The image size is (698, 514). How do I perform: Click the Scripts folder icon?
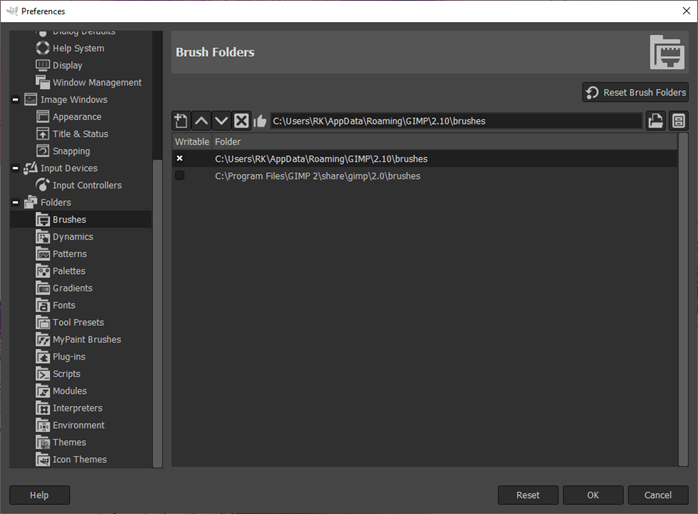[43, 374]
